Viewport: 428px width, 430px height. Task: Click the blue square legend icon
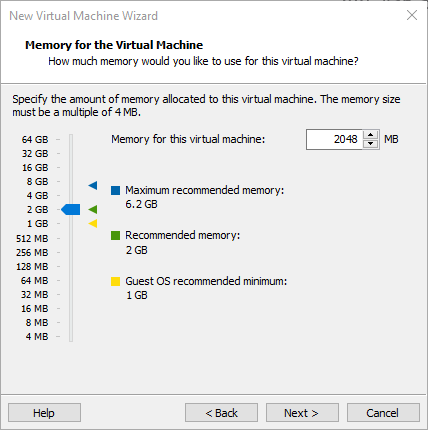pyautogui.click(x=115, y=190)
